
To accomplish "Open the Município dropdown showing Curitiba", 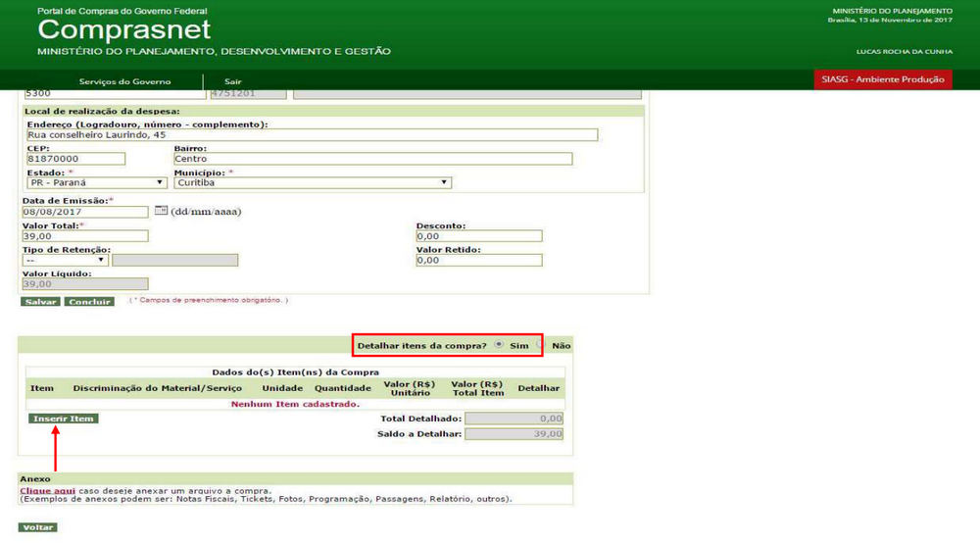I will click(313, 182).
